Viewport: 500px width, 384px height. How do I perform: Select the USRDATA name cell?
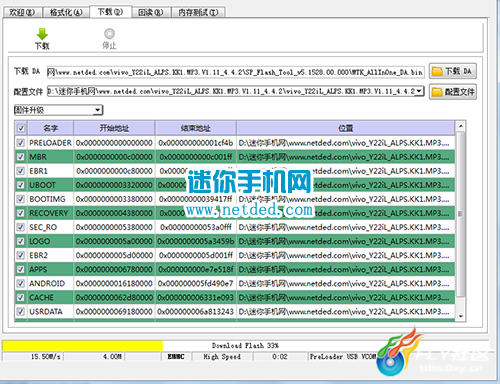tap(50, 311)
